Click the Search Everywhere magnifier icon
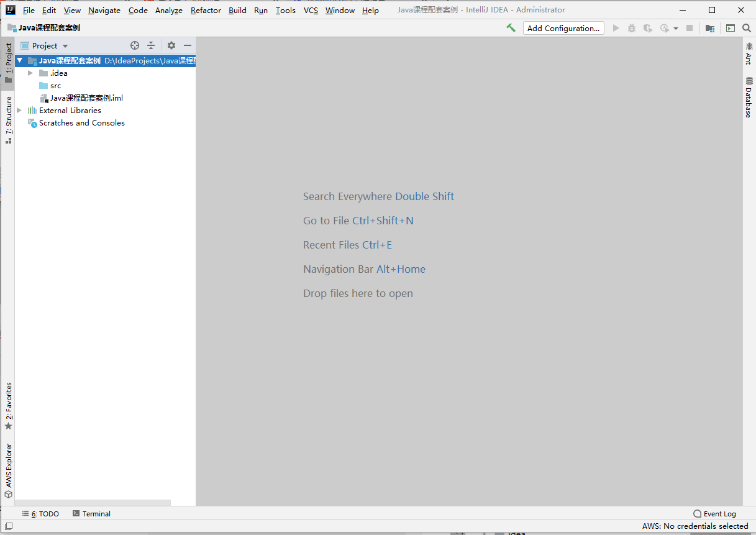 click(x=747, y=28)
